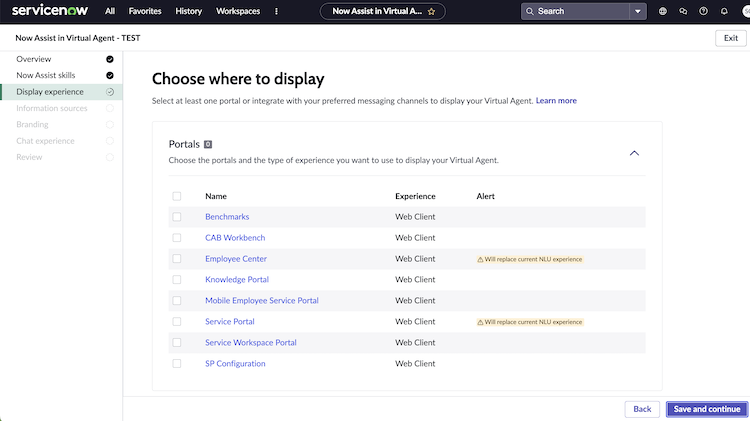Screen dimensions: 750x421
Task: Click the Back button
Action: pos(642,409)
